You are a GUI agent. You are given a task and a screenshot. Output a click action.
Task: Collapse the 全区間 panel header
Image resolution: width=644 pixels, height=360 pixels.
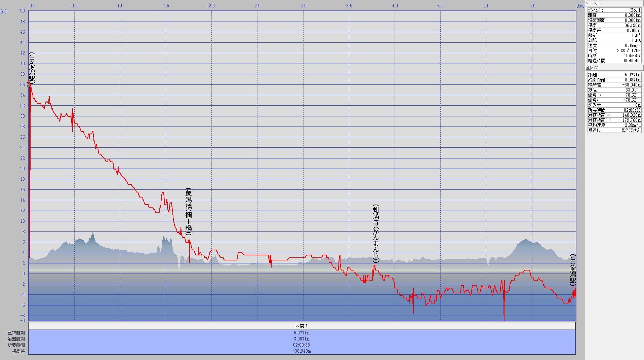[614, 68]
